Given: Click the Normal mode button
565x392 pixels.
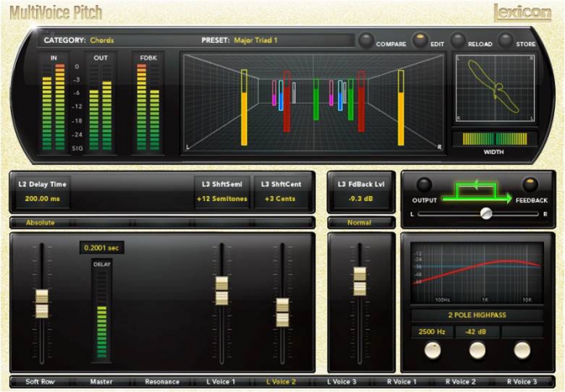Looking at the screenshot, I should [x=360, y=223].
